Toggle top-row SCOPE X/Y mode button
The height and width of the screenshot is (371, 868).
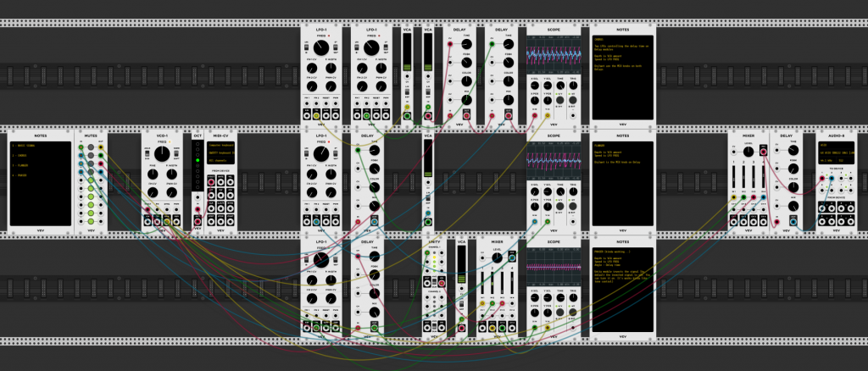point(559,100)
